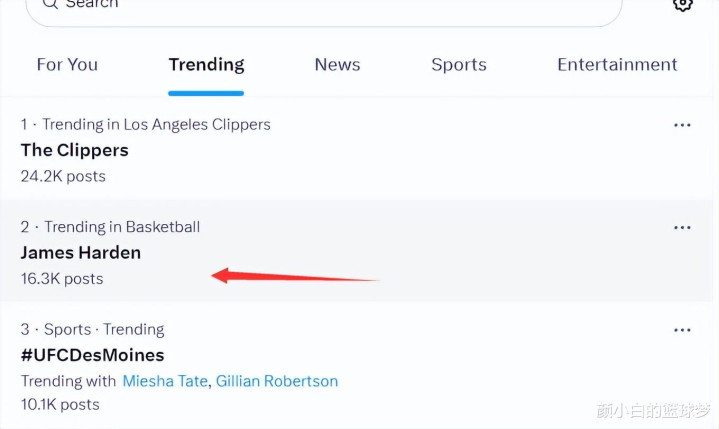
Task: Click Trending in Los Angeles Clippers label
Action: (x=156, y=125)
